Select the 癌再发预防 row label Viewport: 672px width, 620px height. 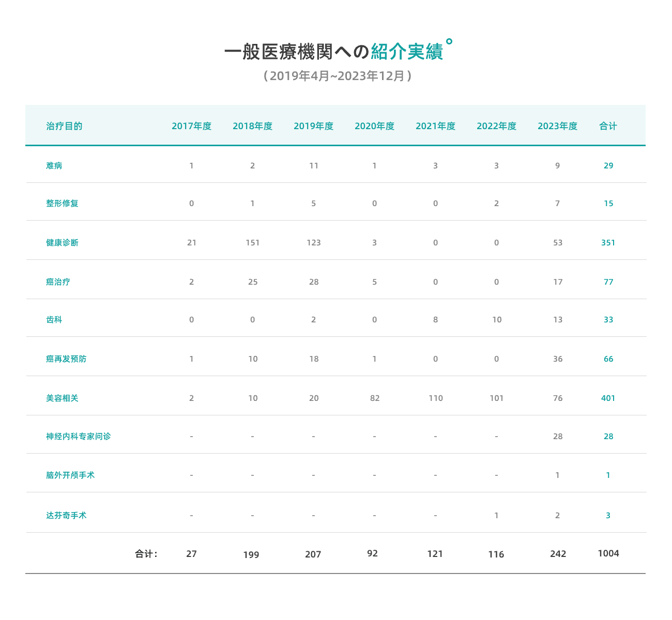click(x=66, y=359)
